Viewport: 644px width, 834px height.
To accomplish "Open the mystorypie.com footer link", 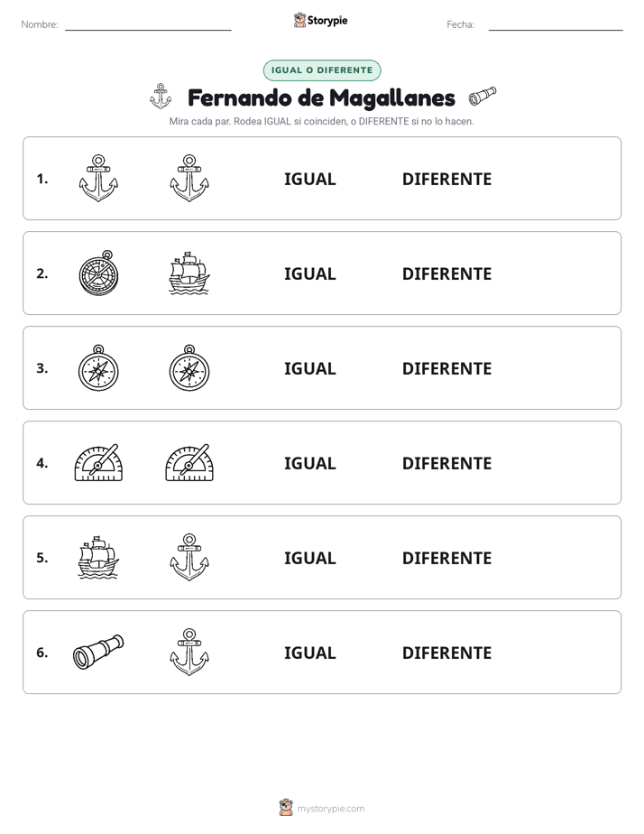I will [330, 809].
